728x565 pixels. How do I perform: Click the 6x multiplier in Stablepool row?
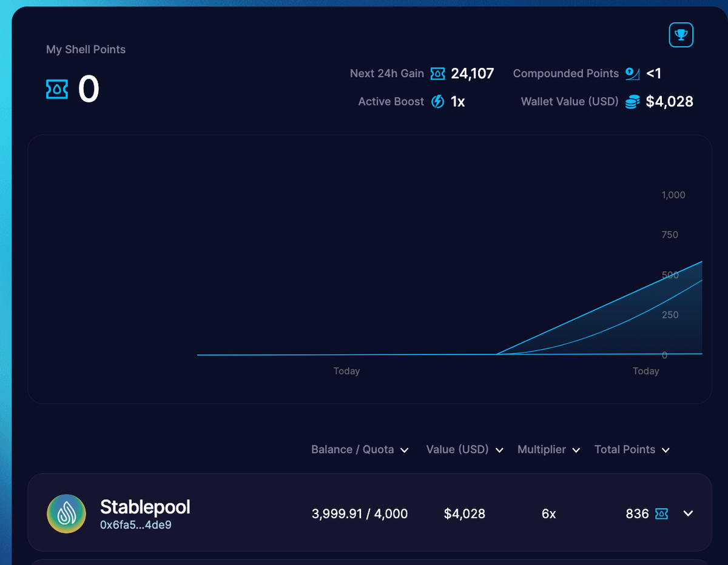pyautogui.click(x=548, y=514)
